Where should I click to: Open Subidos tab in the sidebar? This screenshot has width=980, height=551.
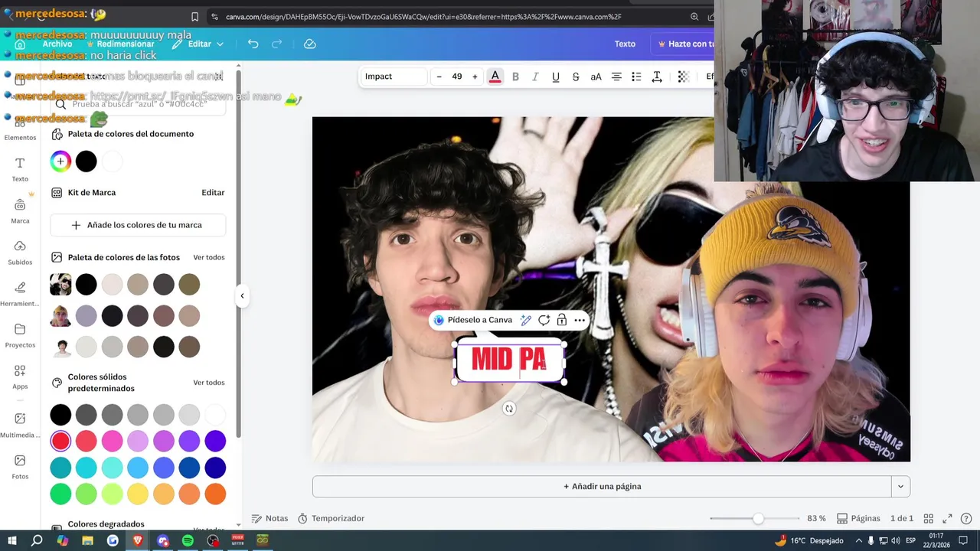(x=20, y=252)
